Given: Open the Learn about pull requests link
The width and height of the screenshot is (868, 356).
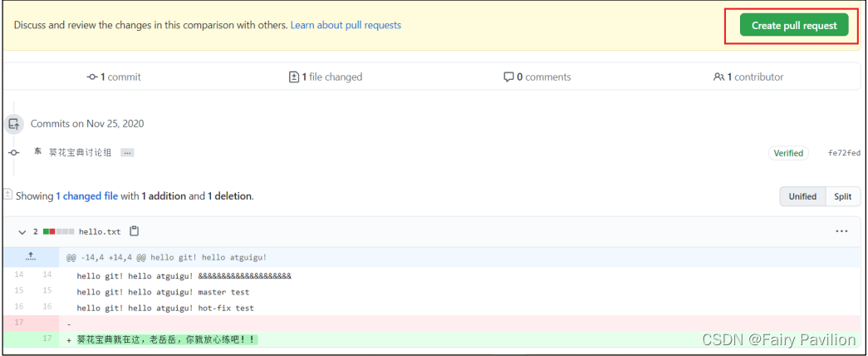Looking at the screenshot, I should coord(346,25).
